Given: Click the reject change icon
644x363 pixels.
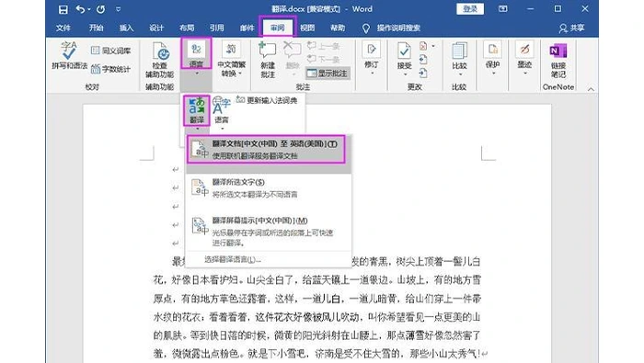Looking at the screenshot, I should [x=423, y=46].
